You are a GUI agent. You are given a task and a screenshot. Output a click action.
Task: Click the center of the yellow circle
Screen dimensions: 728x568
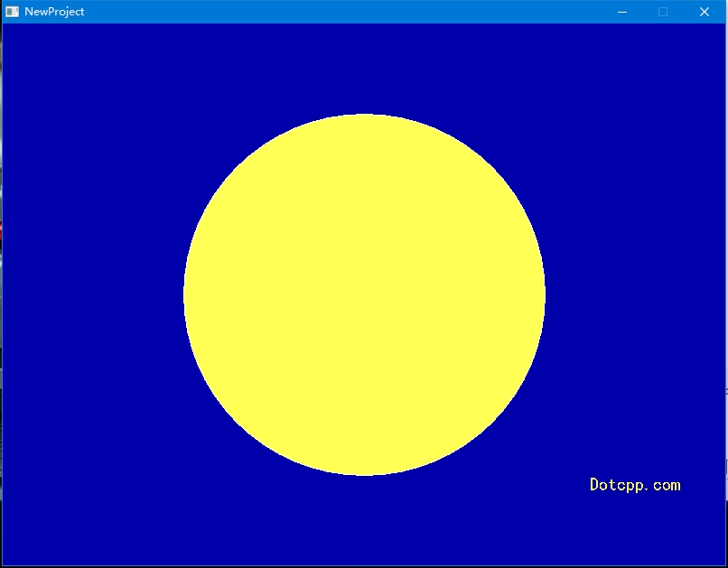364,294
